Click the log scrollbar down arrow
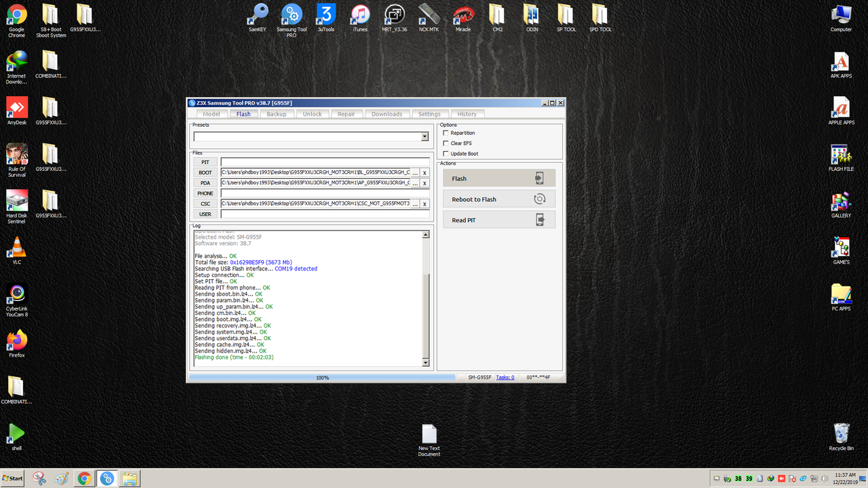 (x=426, y=363)
